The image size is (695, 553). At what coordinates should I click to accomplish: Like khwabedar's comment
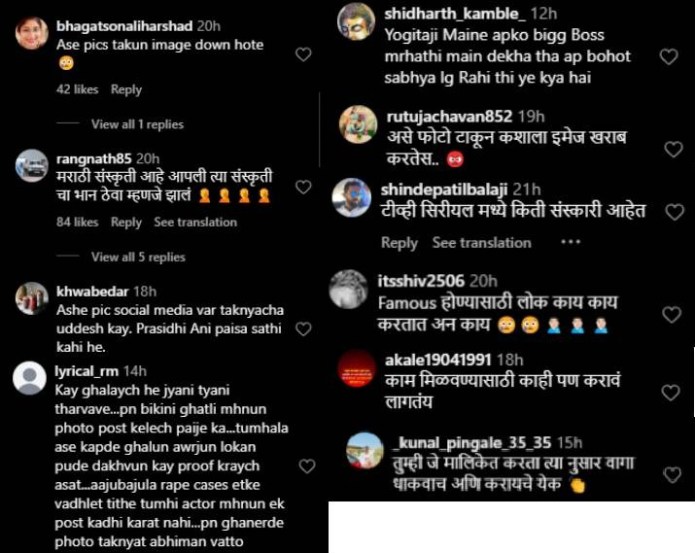click(303, 329)
